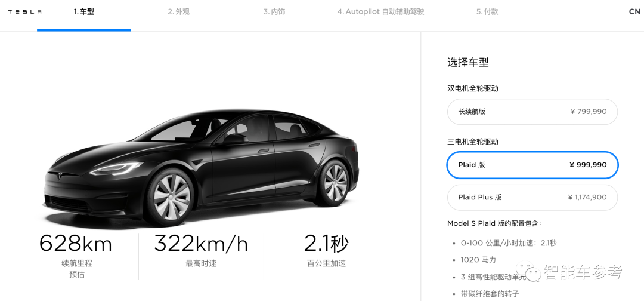This screenshot has height=301, width=644.
Task: Click the 三电机全轮驱动 section label
Action: (x=473, y=142)
